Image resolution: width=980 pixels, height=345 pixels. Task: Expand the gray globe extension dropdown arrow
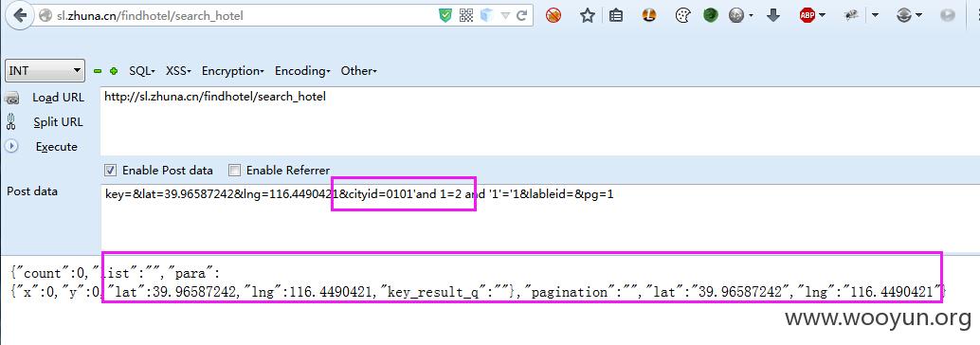pyautogui.click(x=751, y=16)
